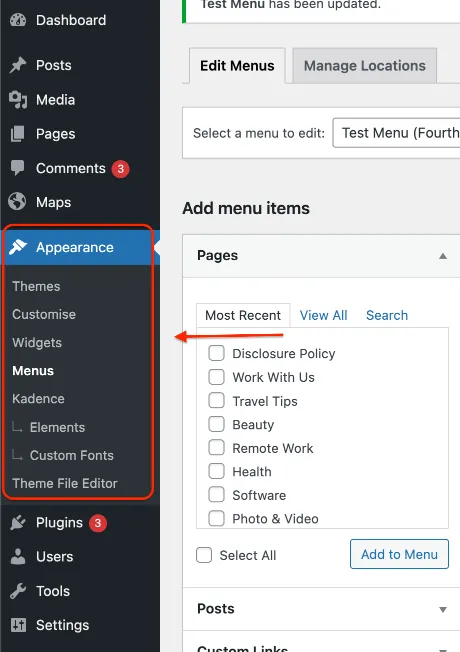Screen dimensions: 460x652
Task: Click the Tools wrench icon
Action: (18, 591)
